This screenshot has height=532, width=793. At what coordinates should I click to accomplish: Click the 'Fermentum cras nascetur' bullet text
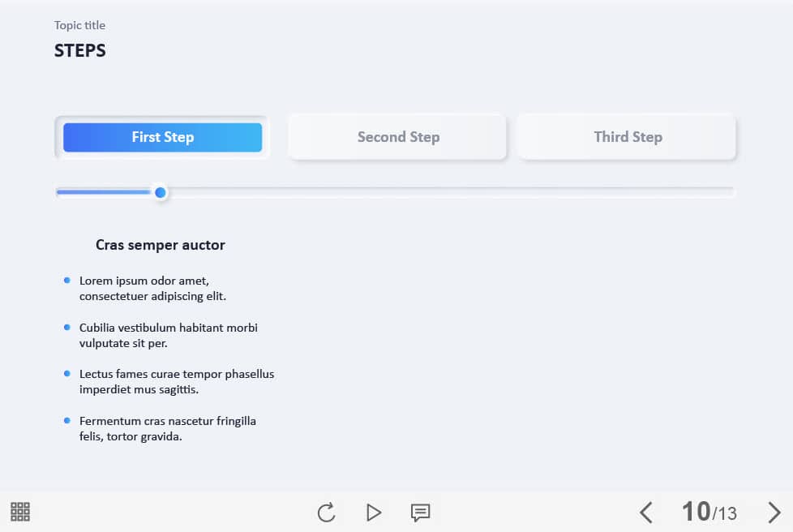coord(167,428)
